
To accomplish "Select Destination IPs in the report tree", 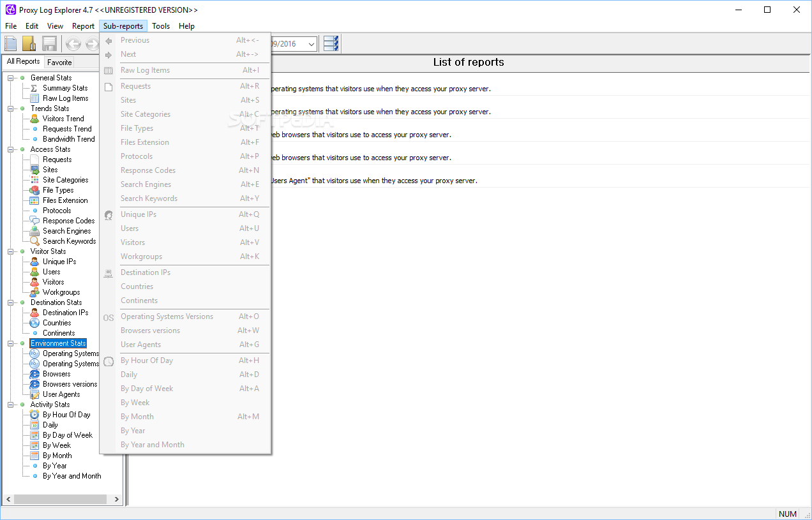I will 65,313.
